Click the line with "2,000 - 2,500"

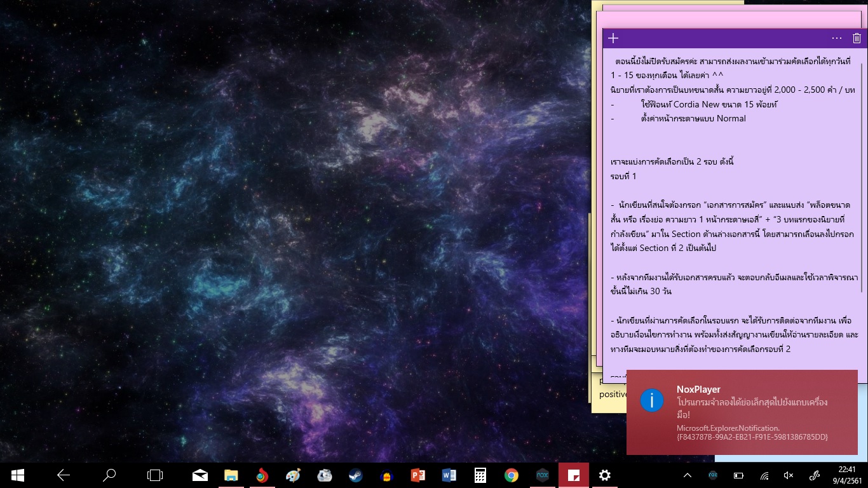pos(733,90)
